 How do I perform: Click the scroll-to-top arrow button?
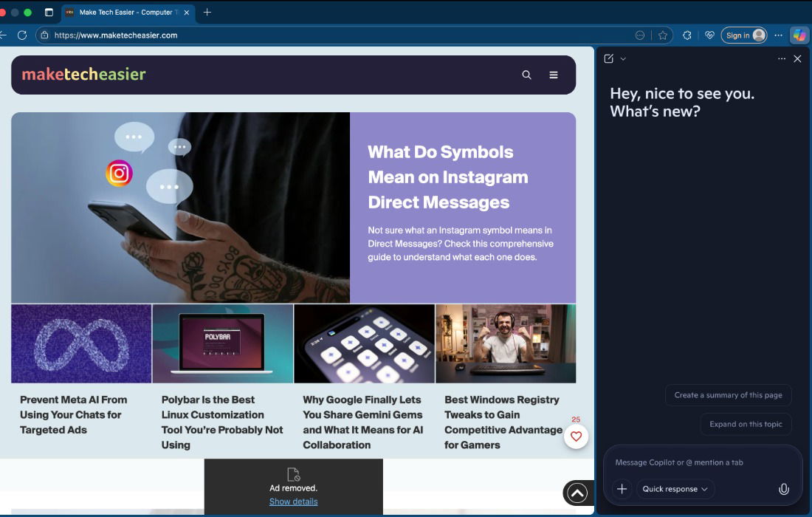point(577,493)
